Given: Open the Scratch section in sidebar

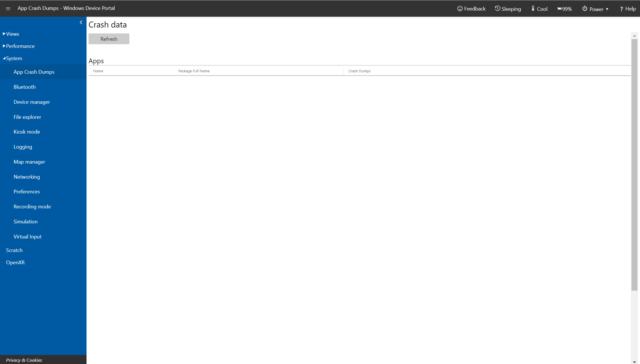Looking at the screenshot, I should click(x=14, y=250).
